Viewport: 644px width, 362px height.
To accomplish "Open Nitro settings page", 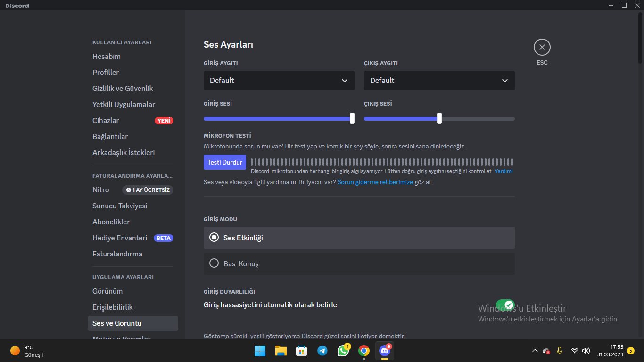I will [x=133, y=190].
